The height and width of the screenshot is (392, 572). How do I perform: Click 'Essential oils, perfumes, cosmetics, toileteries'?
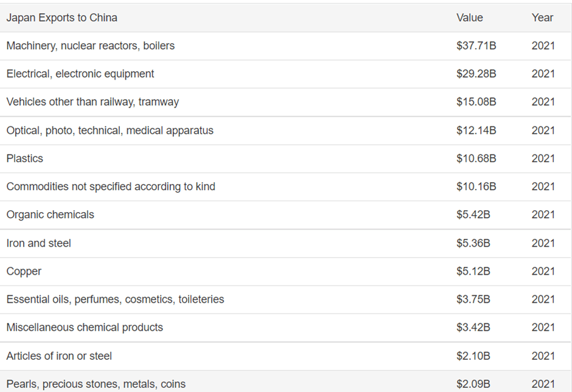click(116, 299)
